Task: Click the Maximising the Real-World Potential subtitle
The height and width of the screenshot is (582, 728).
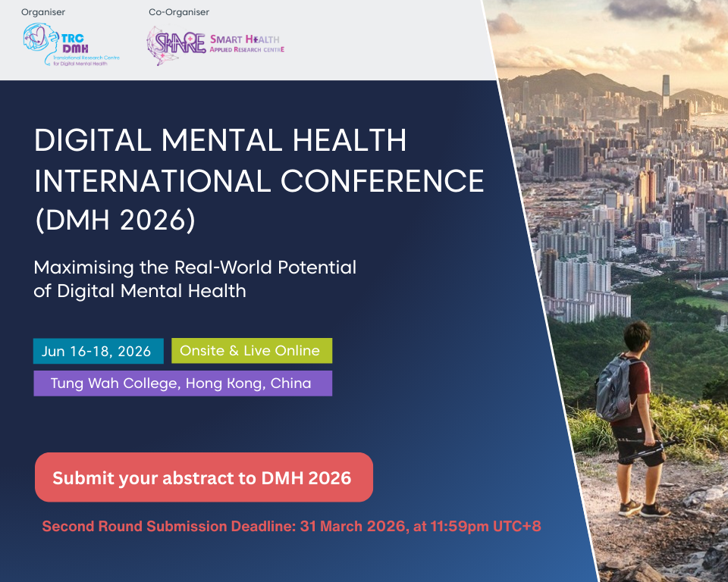Action: tap(195, 279)
